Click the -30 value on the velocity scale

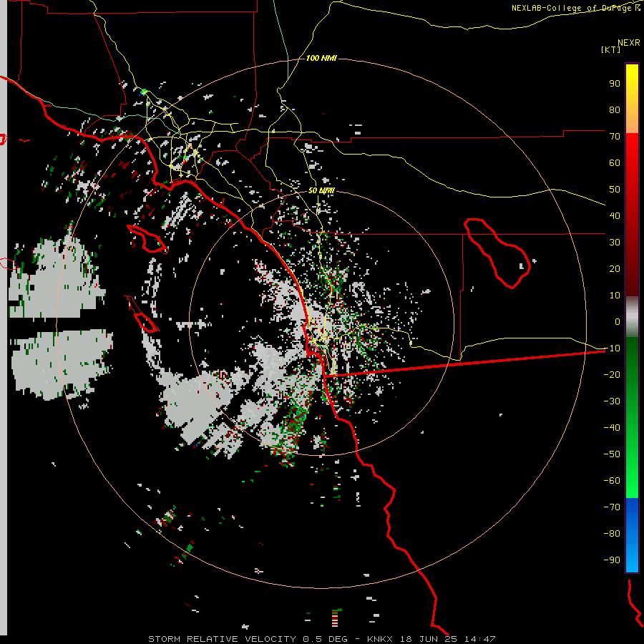click(x=612, y=401)
